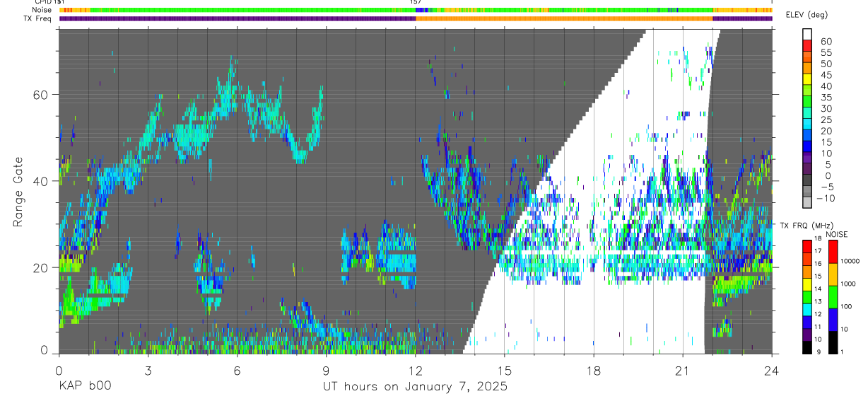The image size is (868, 401).
Task: Click the black swatch in NOISE legend
Action: (834, 342)
